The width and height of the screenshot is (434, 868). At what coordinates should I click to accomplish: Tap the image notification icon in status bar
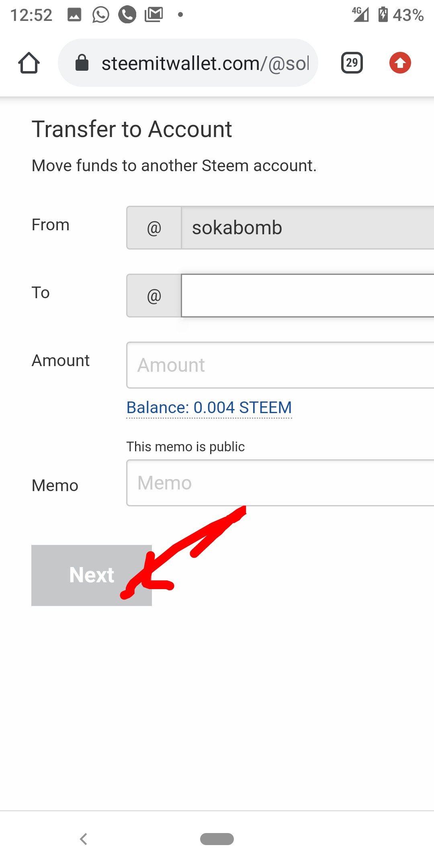click(x=74, y=15)
